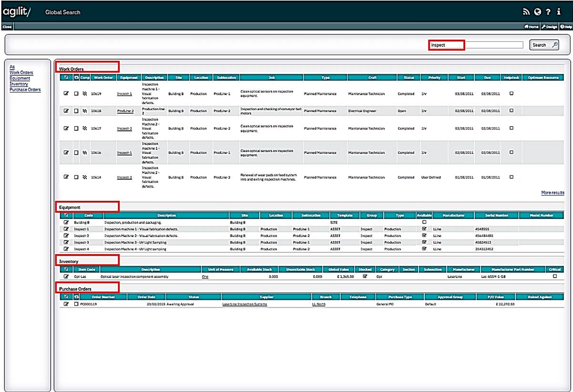Screen dimensions: 573x392
Task: Click the checkered flag icon for order 10618
Action: coord(85,111)
